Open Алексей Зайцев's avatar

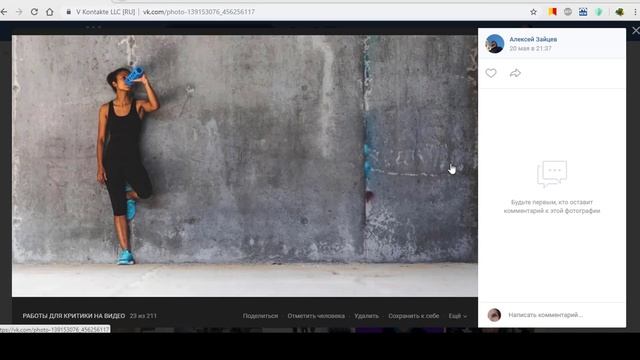[x=495, y=44]
